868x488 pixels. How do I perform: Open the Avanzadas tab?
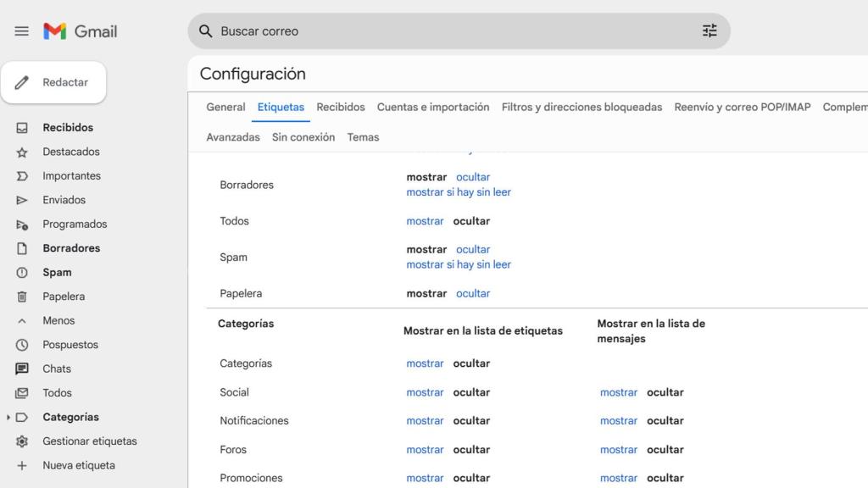click(x=233, y=137)
